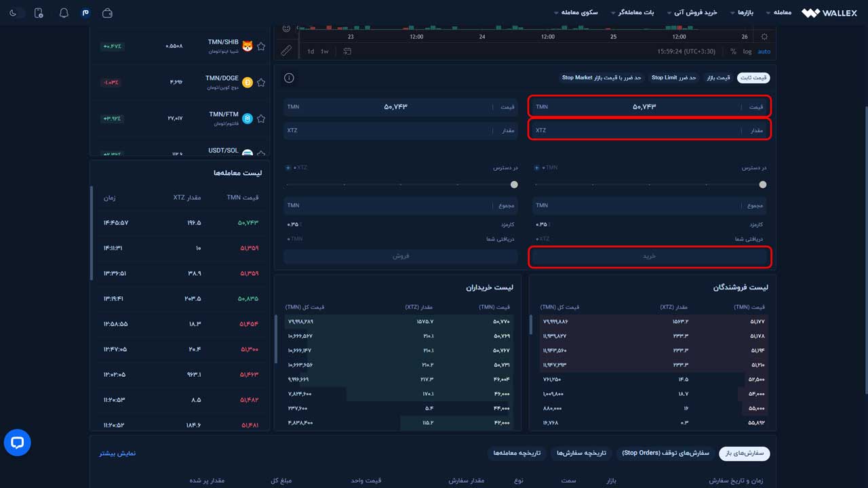The image size is (868, 488).
Task: Open the mobile app download icon
Action: 39,13
